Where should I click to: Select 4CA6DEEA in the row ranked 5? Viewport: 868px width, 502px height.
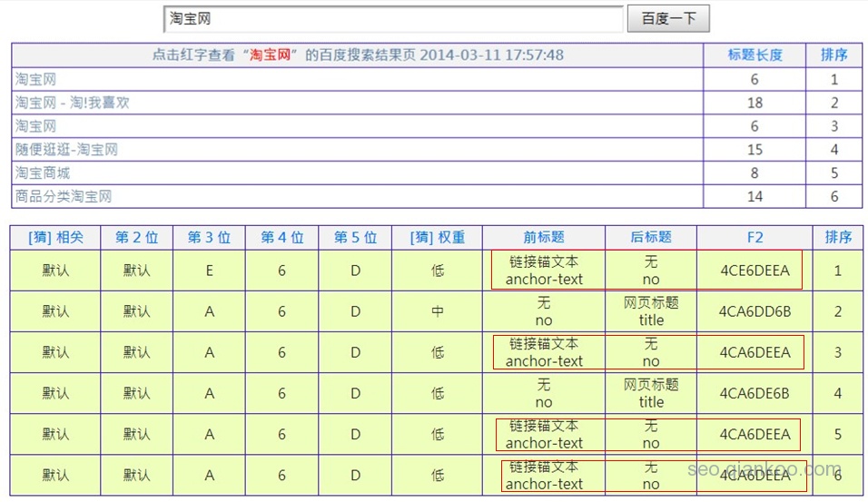click(x=755, y=435)
